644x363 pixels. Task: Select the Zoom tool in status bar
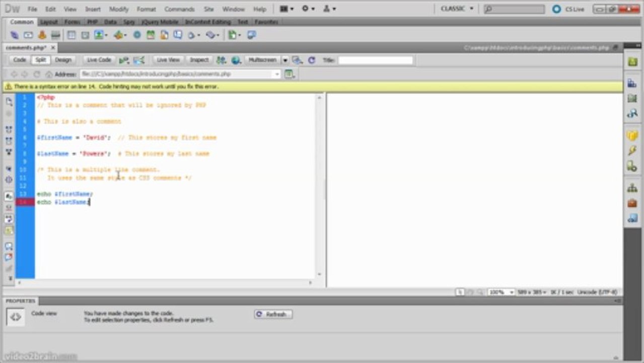(x=479, y=292)
